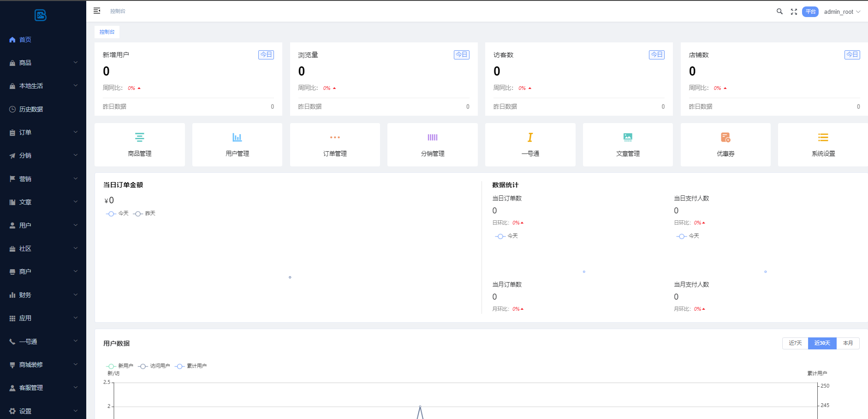Click the 当月支付人数 label
Image resolution: width=868 pixels, height=419 pixels.
click(691, 284)
